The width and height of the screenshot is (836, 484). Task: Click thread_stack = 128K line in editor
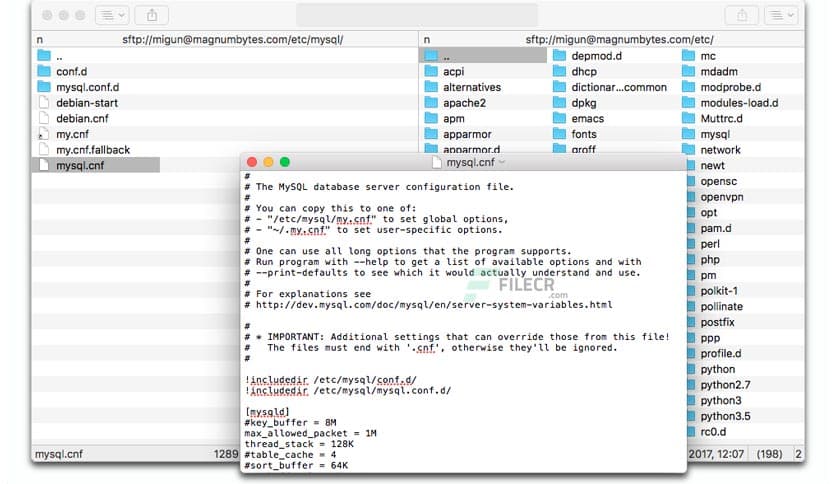[x=299, y=444]
